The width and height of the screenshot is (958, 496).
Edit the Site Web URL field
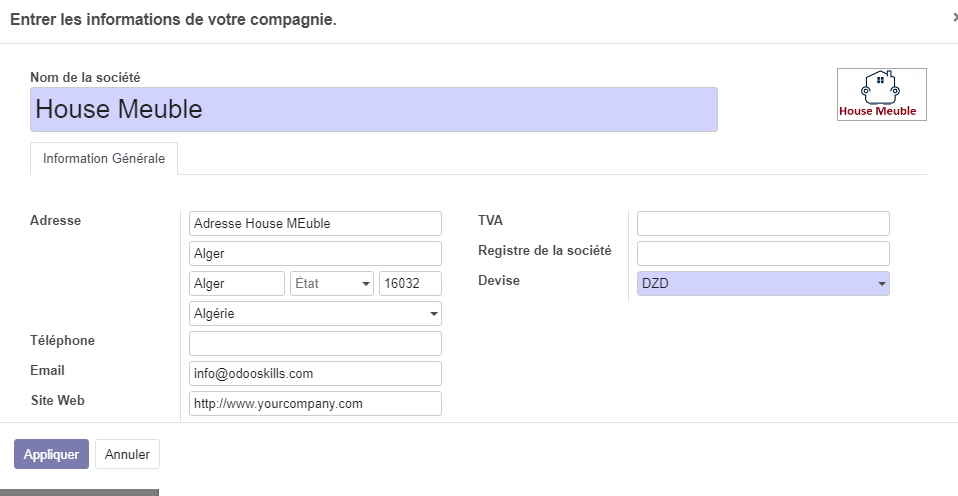(x=315, y=404)
